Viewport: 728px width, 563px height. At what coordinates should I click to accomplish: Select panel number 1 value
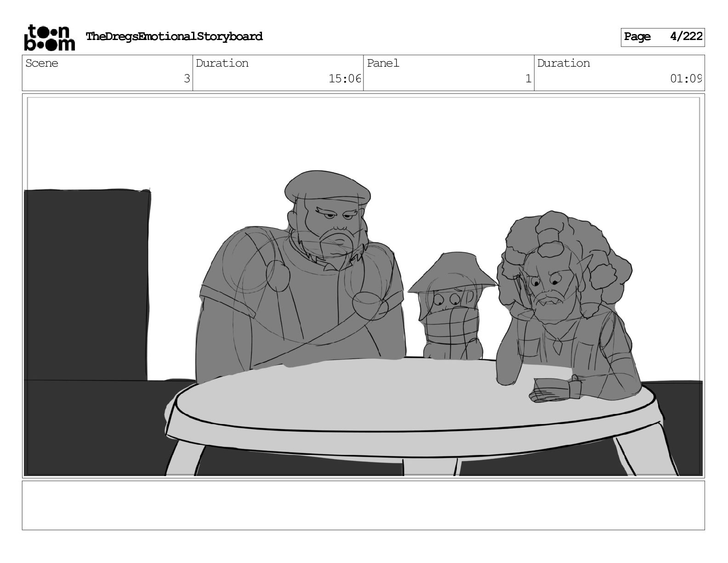pyautogui.click(x=529, y=79)
